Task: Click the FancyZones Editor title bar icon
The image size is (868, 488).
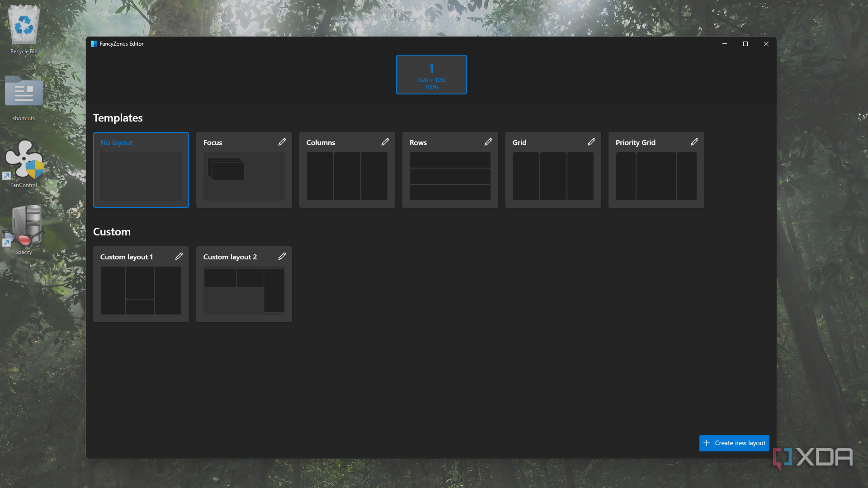Action: coord(94,44)
